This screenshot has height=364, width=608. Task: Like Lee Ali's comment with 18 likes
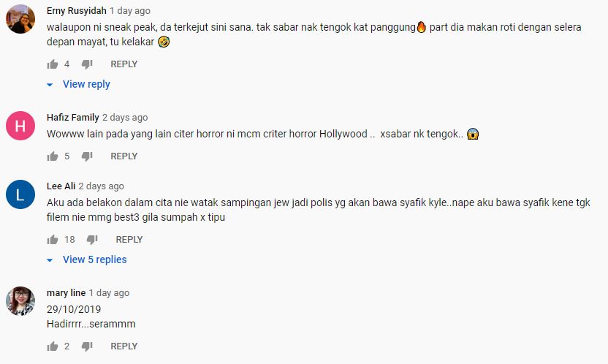click(x=53, y=240)
